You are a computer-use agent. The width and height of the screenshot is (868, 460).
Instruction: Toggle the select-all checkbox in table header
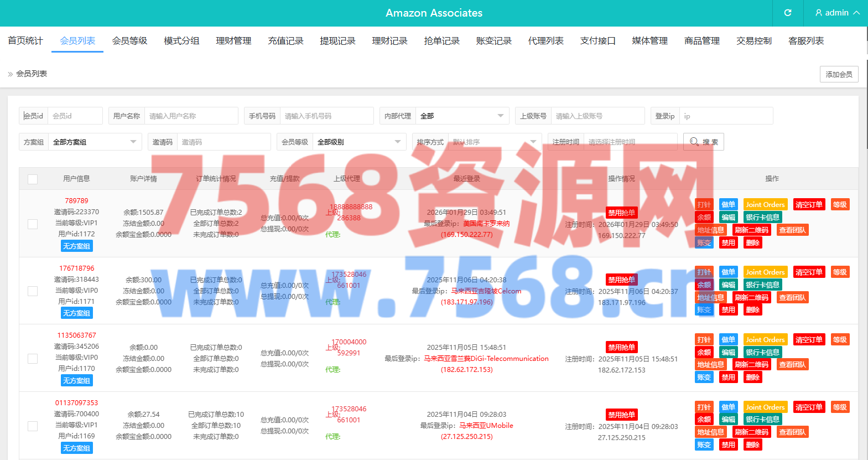point(33,179)
